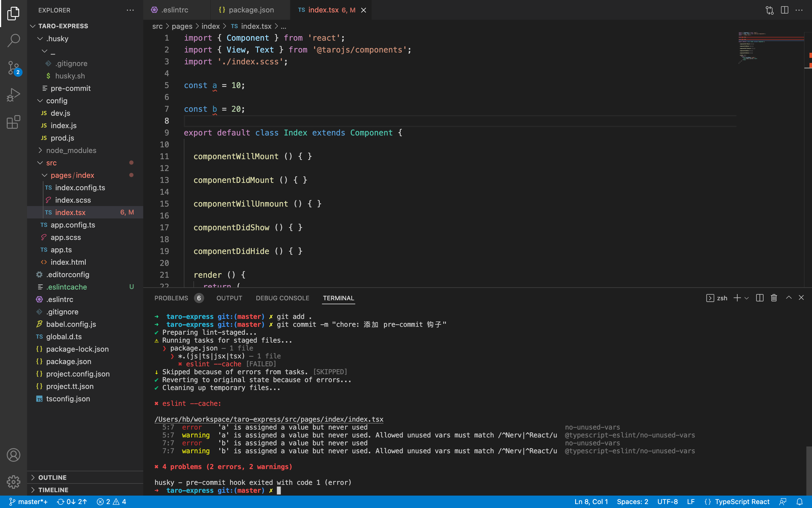Expand the node_modules folder

point(85,150)
